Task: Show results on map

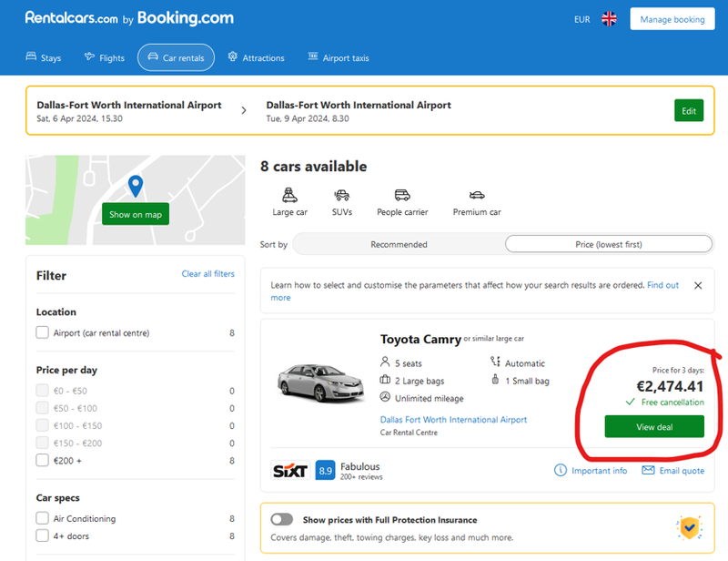Action: click(x=136, y=214)
